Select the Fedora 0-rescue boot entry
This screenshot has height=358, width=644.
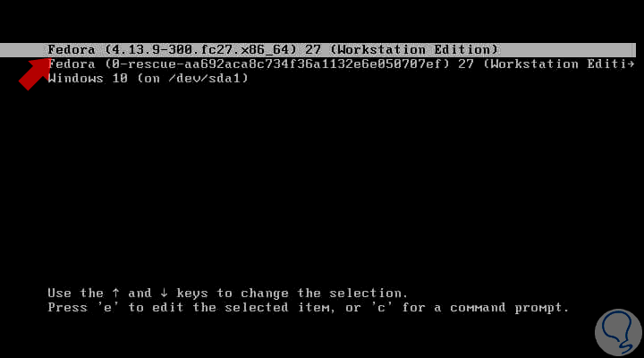coord(341,64)
